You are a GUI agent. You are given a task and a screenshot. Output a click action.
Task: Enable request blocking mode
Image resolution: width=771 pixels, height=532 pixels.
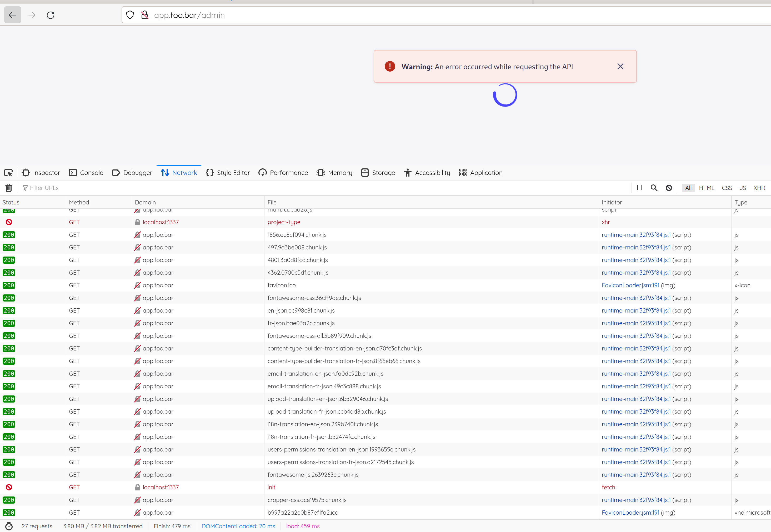(x=669, y=188)
